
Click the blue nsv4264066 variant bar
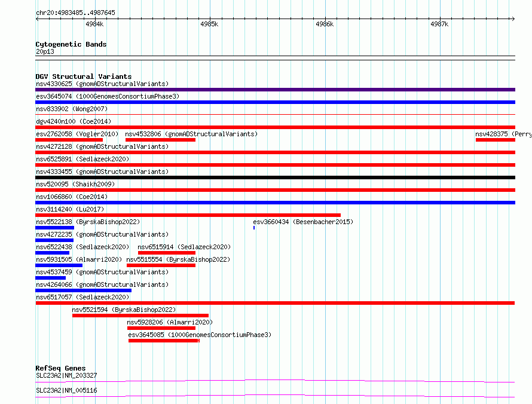[x=84, y=290]
